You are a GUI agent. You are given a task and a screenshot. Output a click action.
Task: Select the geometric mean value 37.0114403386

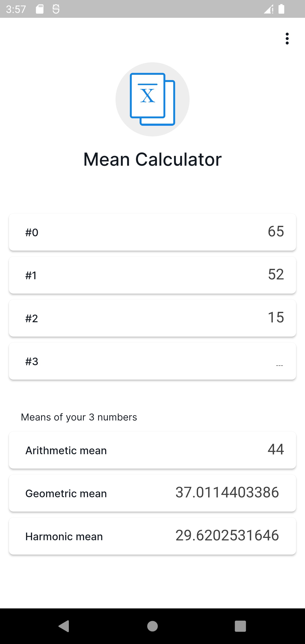pos(227,492)
